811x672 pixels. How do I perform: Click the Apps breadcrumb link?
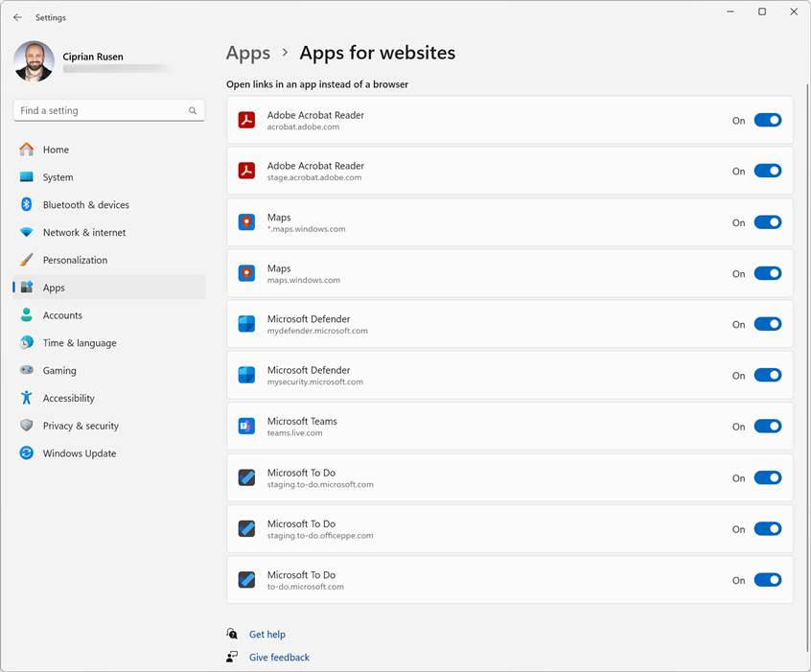247,53
